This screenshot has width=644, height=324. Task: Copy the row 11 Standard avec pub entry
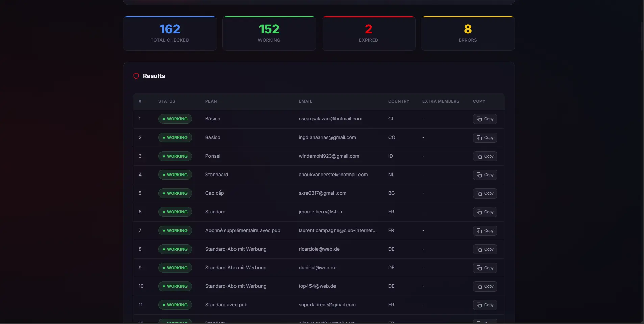tap(485, 305)
